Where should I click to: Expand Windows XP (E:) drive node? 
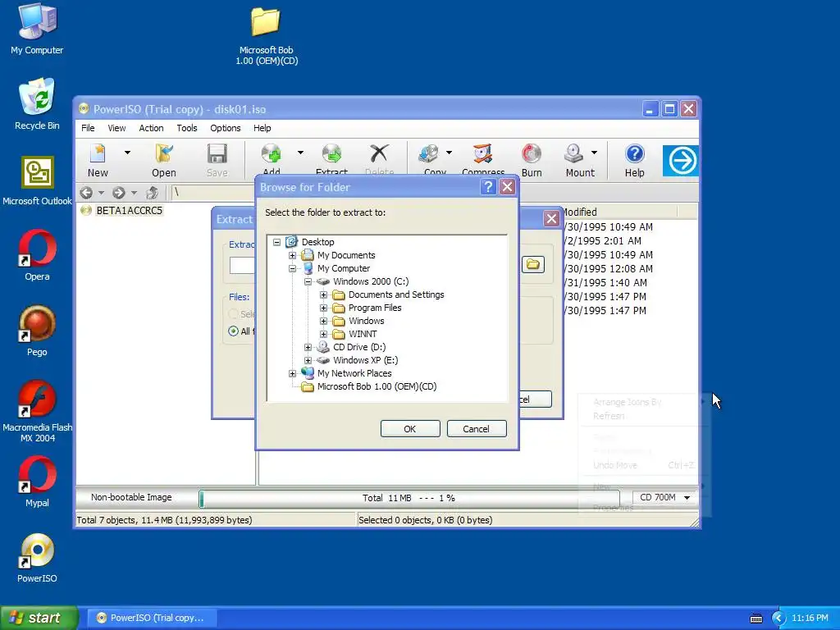click(308, 361)
